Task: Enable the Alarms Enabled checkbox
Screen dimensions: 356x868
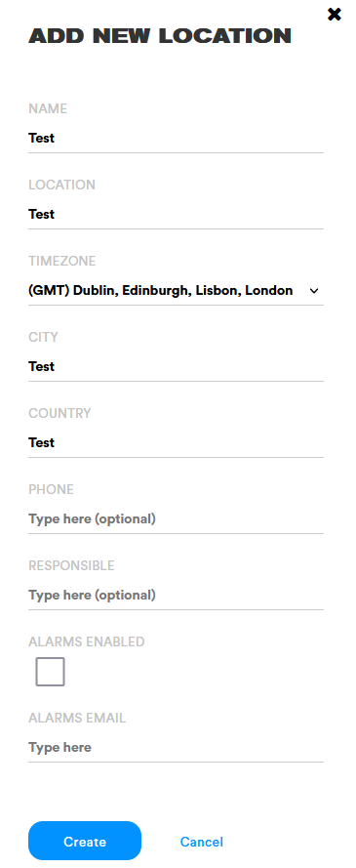Action: click(51, 672)
